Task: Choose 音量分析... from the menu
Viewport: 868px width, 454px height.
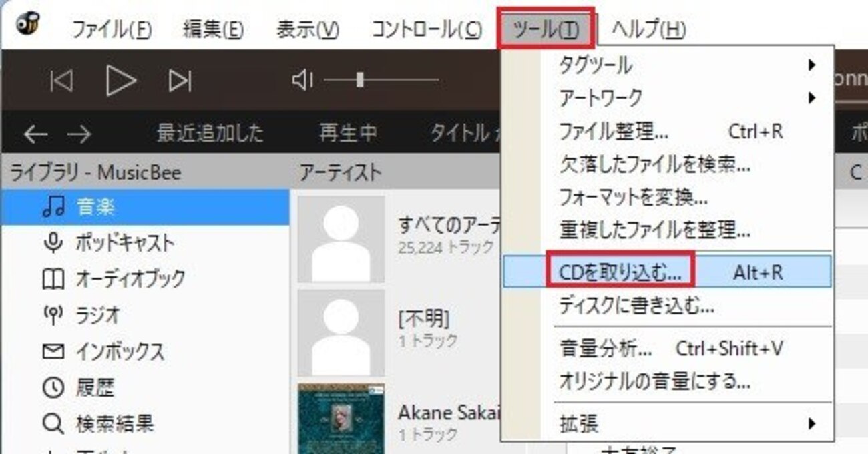Action: (x=668, y=349)
